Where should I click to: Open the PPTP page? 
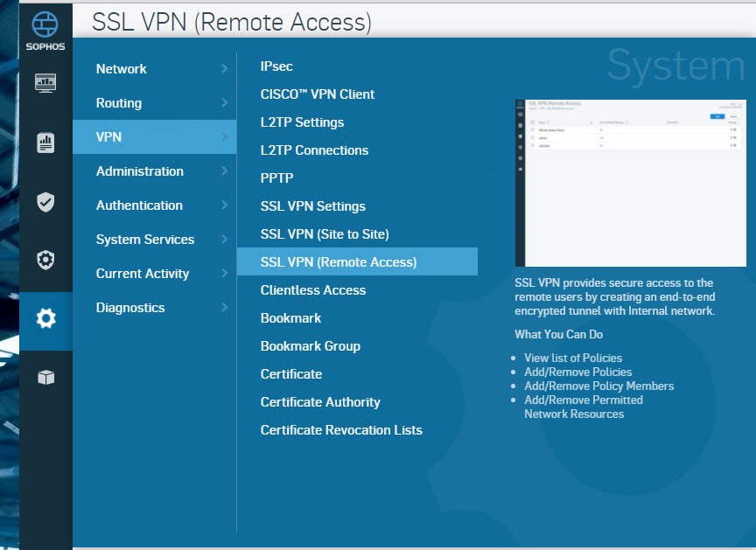(x=276, y=178)
